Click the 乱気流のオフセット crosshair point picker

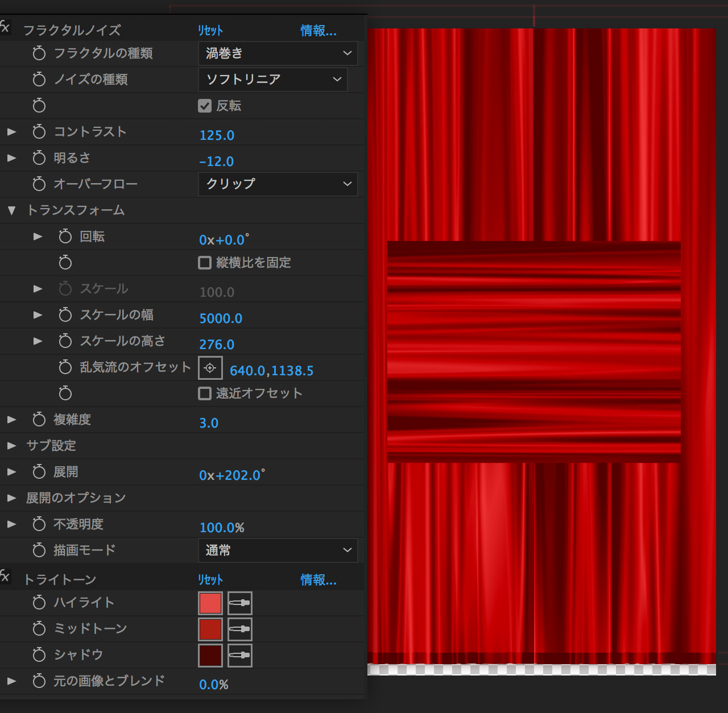pyautogui.click(x=210, y=368)
